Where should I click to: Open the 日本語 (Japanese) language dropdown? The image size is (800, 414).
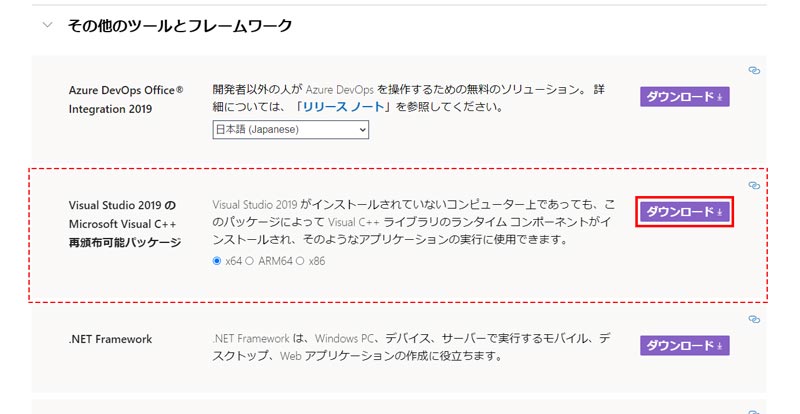[x=290, y=129]
